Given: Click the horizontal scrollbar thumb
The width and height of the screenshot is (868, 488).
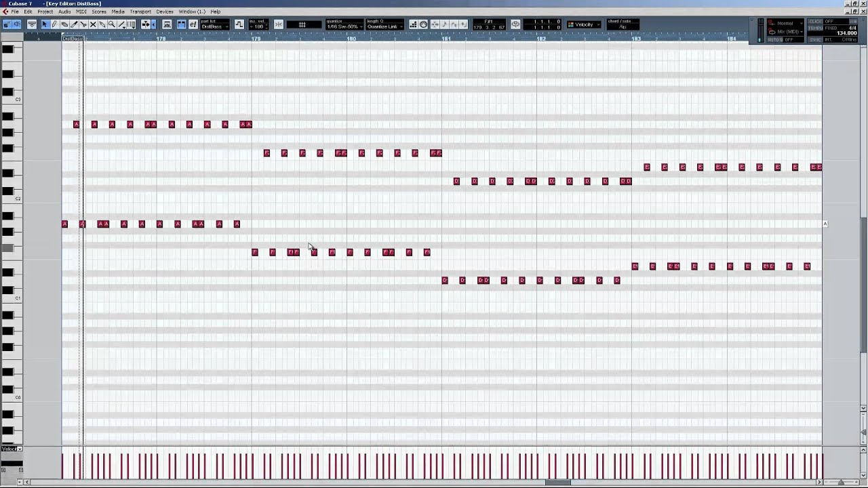Looking at the screenshot, I should point(558,482).
